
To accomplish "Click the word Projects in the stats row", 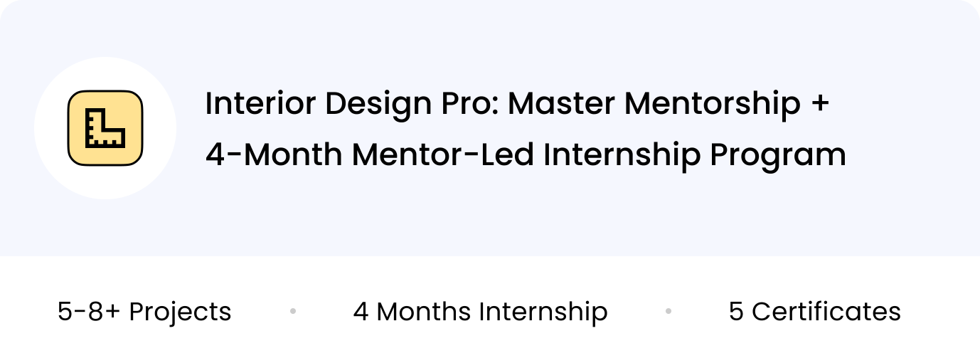I will 180,312.
